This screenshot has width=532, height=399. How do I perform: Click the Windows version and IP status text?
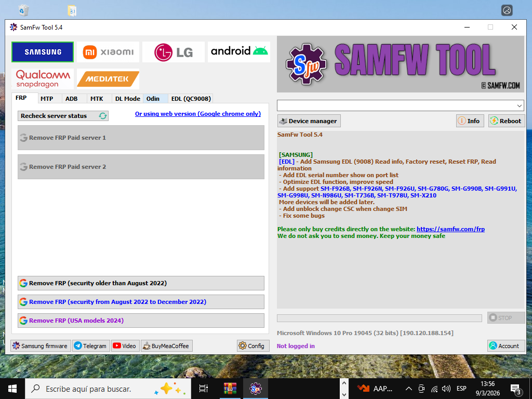pos(365,333)
